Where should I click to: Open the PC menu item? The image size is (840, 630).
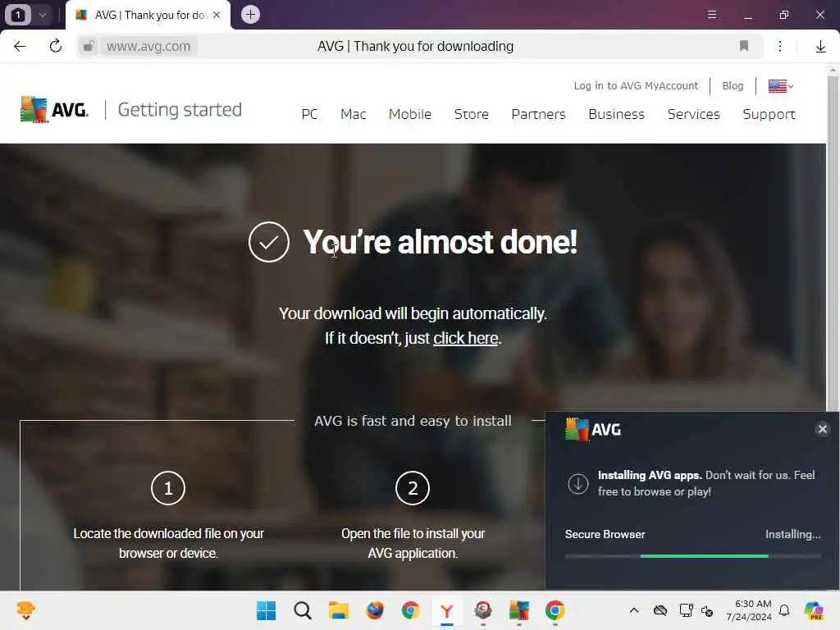pyautogui.click(x=309, y=114)
